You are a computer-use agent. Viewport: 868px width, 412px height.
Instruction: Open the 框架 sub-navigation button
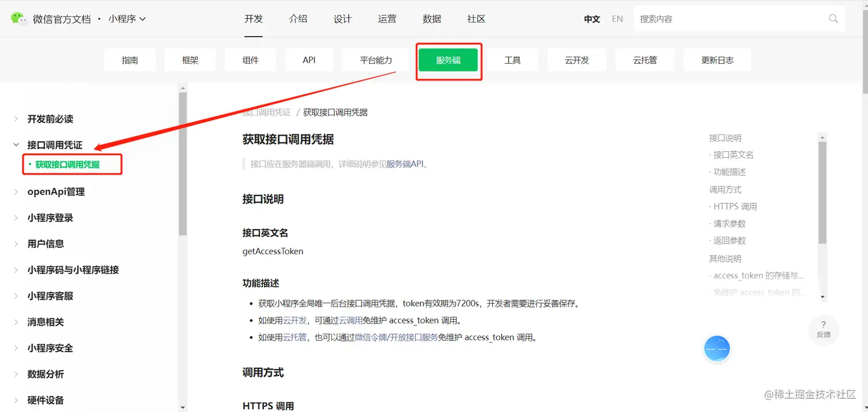(x=190, y=60)
